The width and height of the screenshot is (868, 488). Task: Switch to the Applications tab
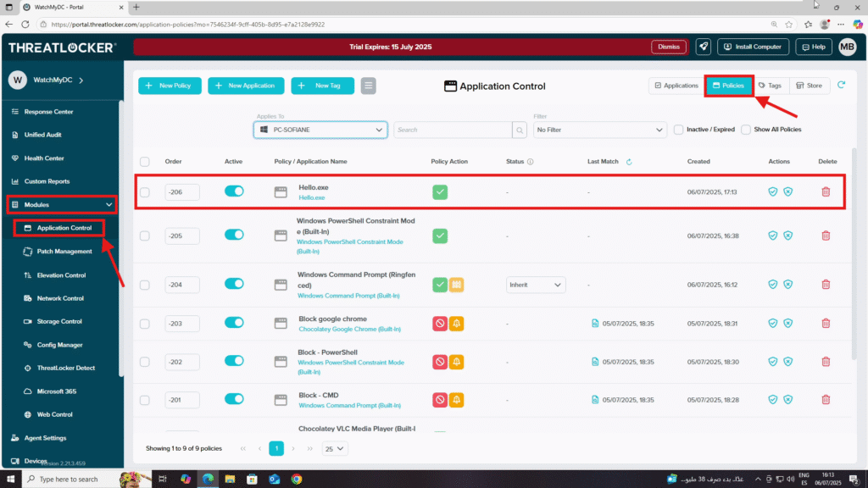pos(676,86)
